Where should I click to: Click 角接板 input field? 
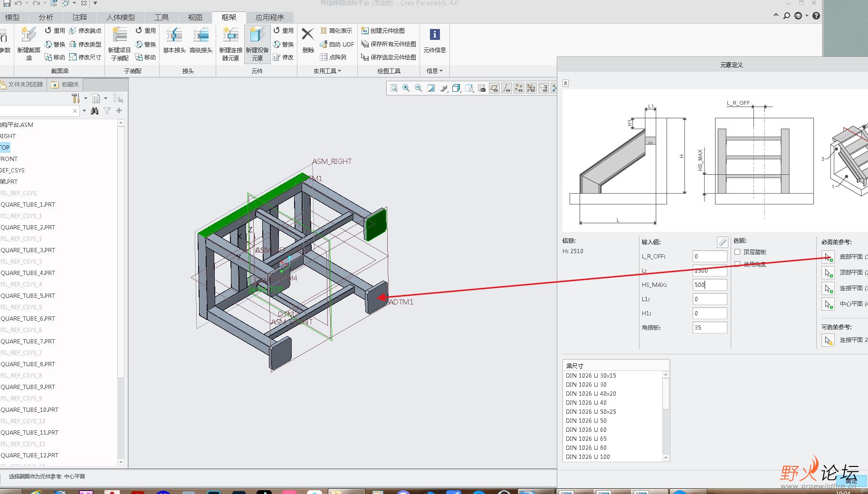710,328
